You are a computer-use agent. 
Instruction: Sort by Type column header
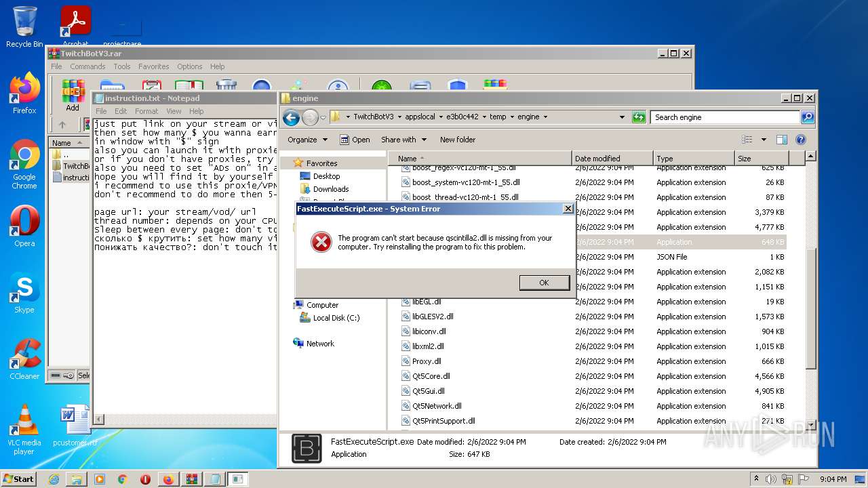click(x=694, y=159)
